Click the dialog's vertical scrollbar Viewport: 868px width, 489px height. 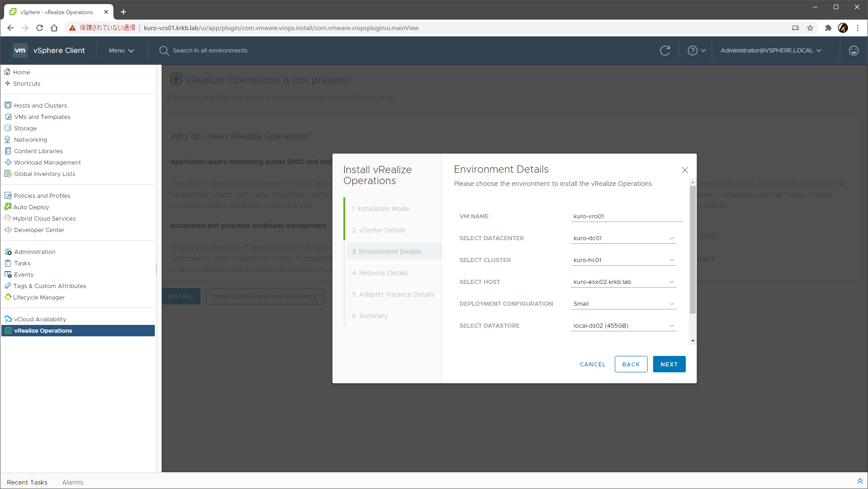(693, 251)
